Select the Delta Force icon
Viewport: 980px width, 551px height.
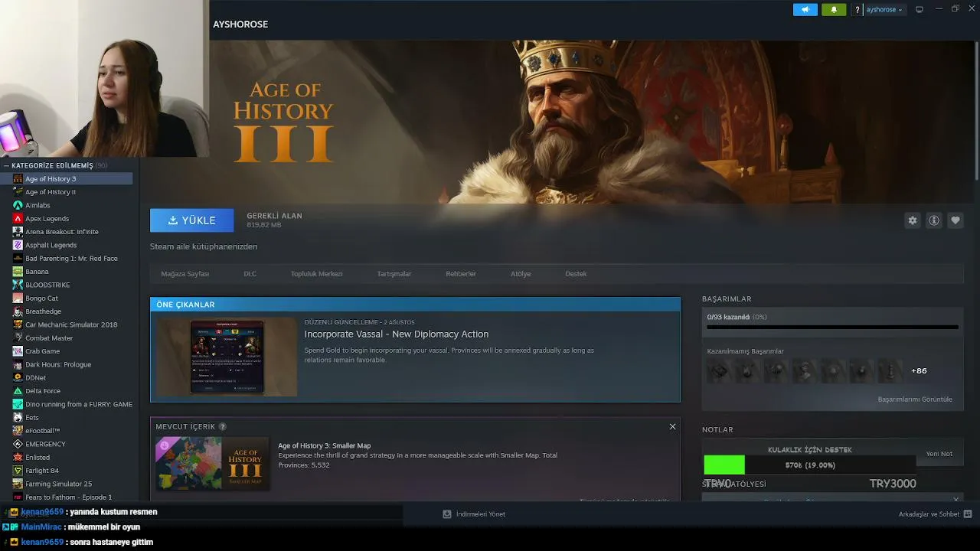coord(18,391)
